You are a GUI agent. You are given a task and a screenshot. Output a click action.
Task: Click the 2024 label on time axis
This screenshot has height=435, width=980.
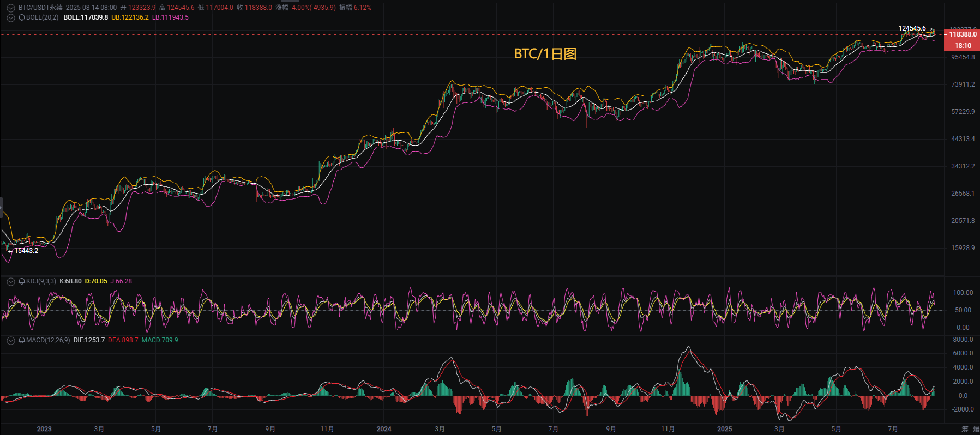pyautogui.click(x=384, y=429)
